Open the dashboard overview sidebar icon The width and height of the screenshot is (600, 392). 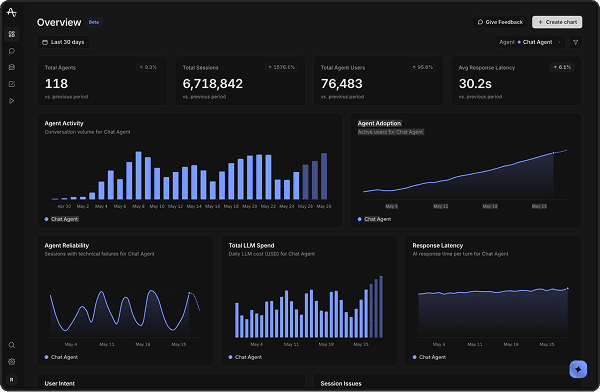point(12,34)
